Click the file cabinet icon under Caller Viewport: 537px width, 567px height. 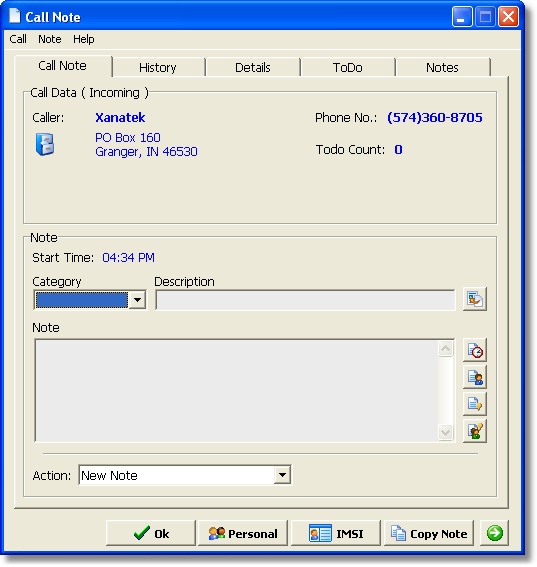coord(45,144)
